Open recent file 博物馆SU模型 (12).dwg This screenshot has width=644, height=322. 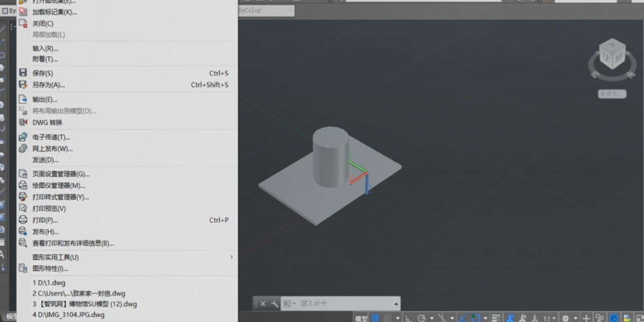(x=85, y=304)
